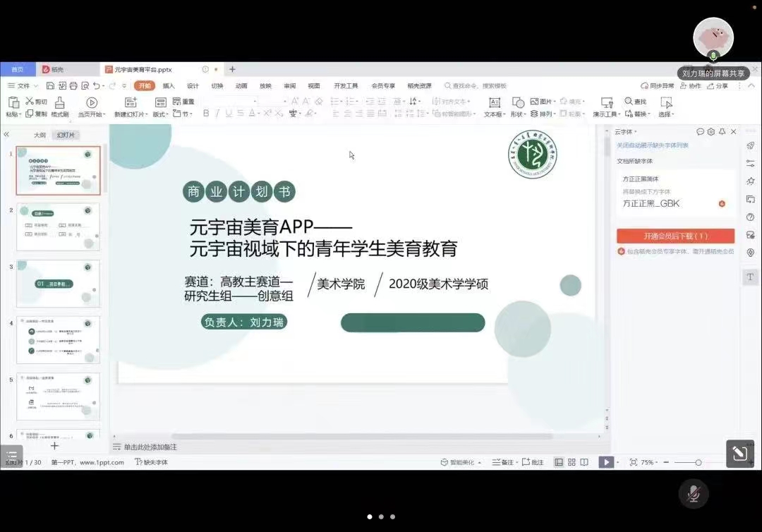Image resolution: width=762 pixels, height=532 pixels.
Task: Switch to the Outline (大纲) pane tab
Action: [x=40, y=135]
